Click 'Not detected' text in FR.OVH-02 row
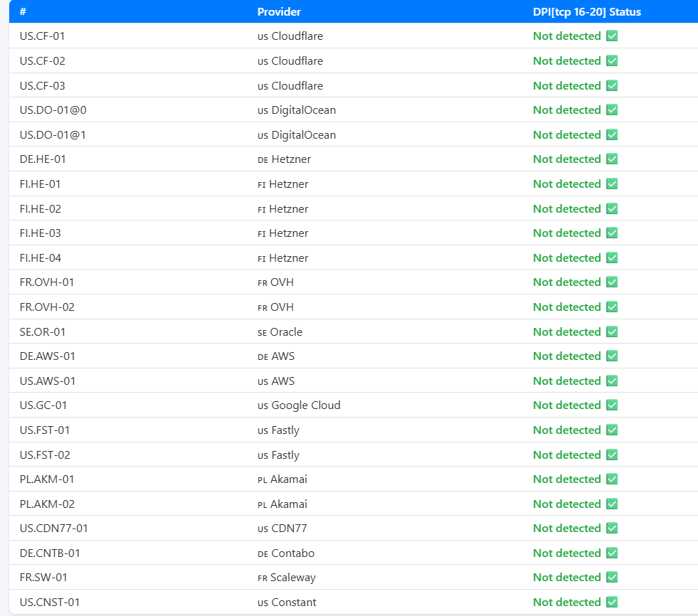 click(566, 307)
